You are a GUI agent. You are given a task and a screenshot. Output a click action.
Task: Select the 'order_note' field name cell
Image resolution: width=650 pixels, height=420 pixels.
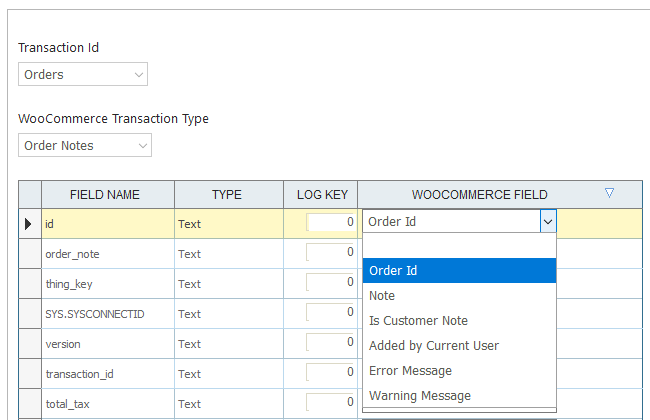tap(108, 254)
